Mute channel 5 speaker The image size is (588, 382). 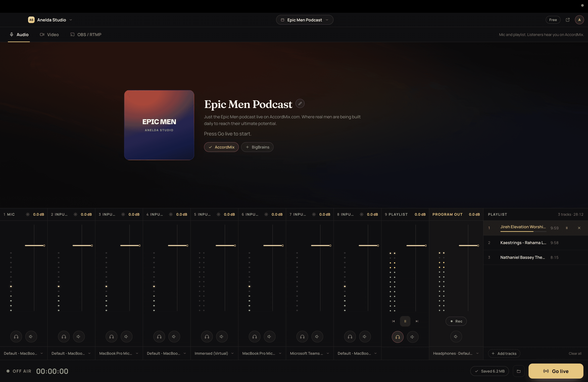click(x=222, y=337)
